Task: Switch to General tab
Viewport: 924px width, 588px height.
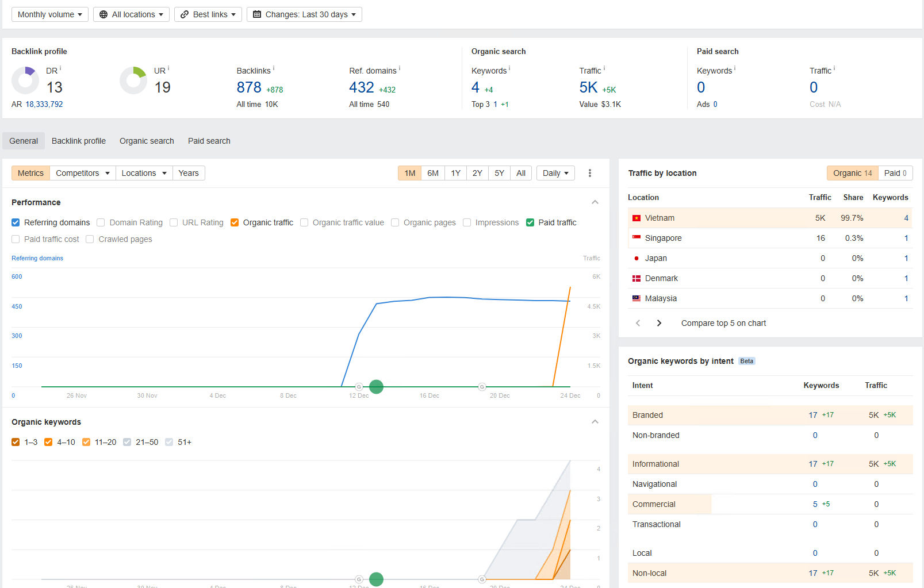Action: click(24, 141)
